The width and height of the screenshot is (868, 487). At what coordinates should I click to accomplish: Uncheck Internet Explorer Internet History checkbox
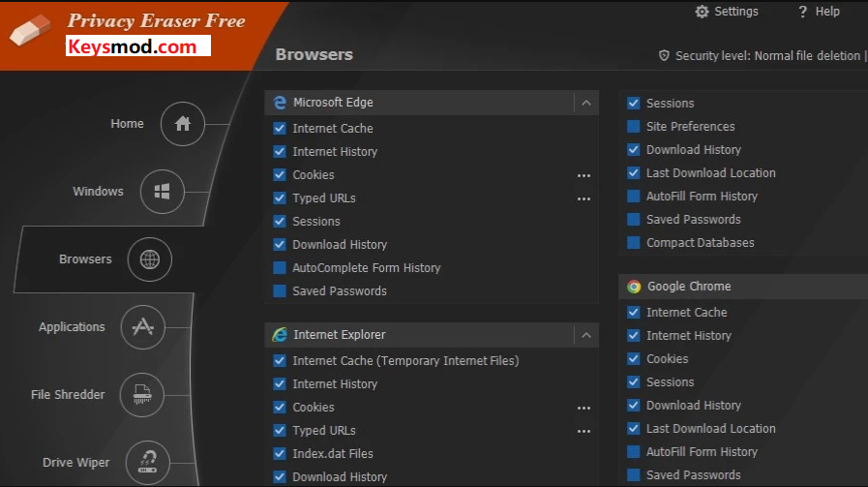(280, 384)
